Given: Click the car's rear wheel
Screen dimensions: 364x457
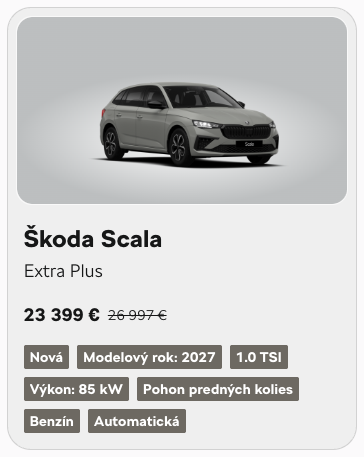Looking at the screenshot, I should click(x=112, y=144).
